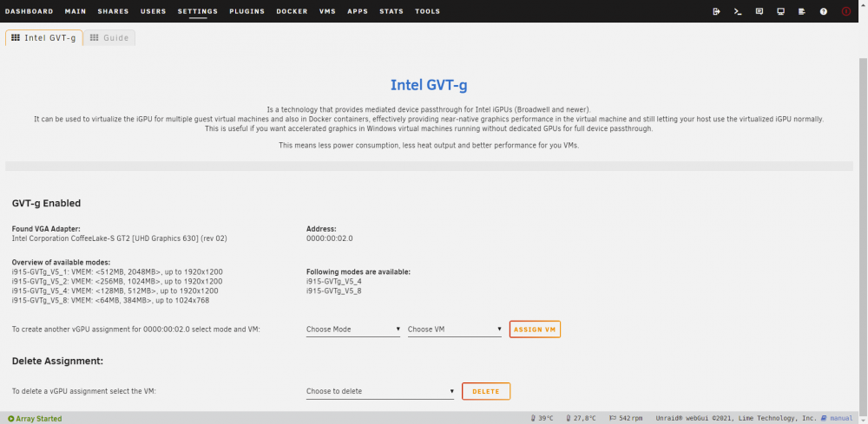Open the manual link in footer

pyautogui.click(x=841, y=419)
